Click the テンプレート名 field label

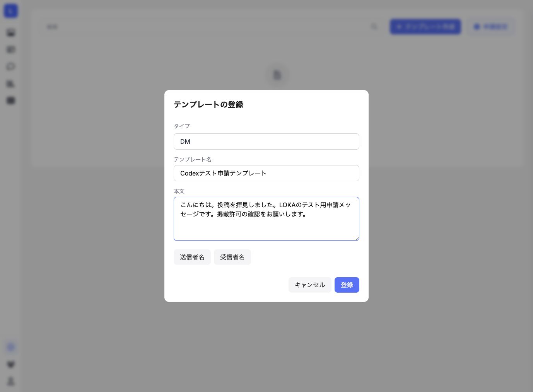pyautogui.click(x=193, y=159)
